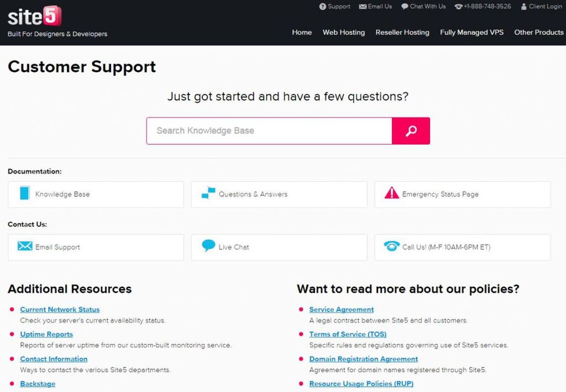The width and height of the screenshot is (566, 392).
Task: Open the Web Hosting menu
Action: pos(344,32)
